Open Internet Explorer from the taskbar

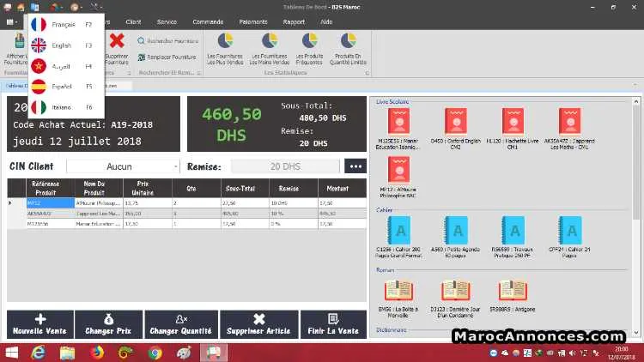pyautogui.click(x=38, y=353)
